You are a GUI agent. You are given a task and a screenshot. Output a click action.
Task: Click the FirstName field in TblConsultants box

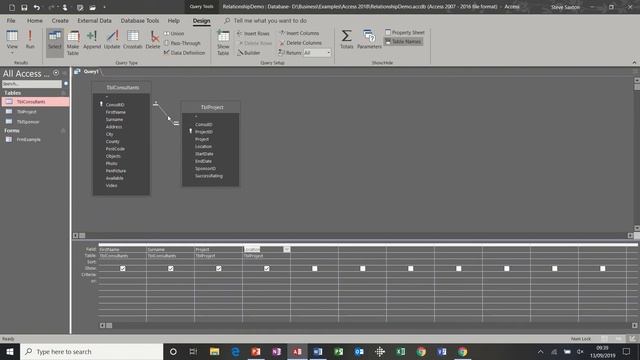pos(116,112)
